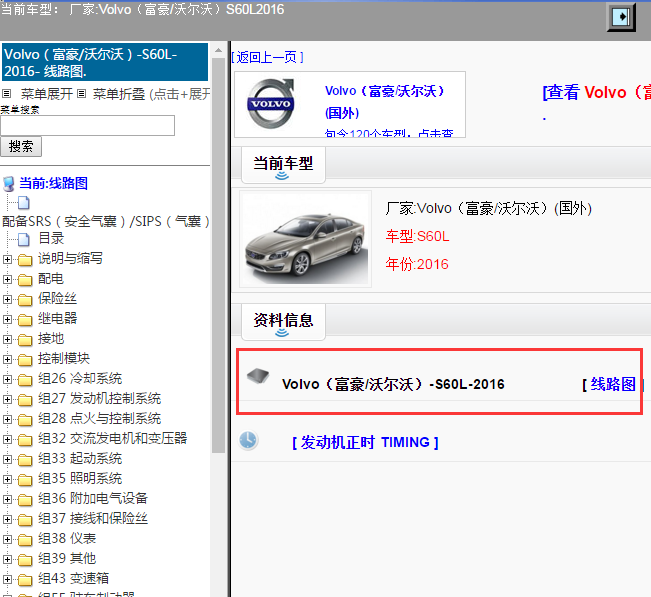Expand the 组26 冷却系统 node
This screenshot has height=597, width=651.
point(7,379)
